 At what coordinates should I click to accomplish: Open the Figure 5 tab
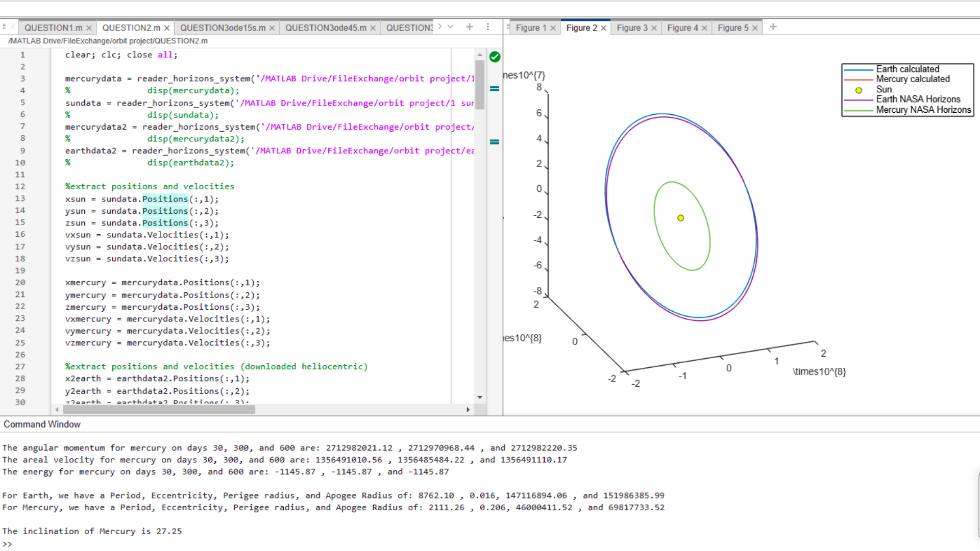pos(733,28)
